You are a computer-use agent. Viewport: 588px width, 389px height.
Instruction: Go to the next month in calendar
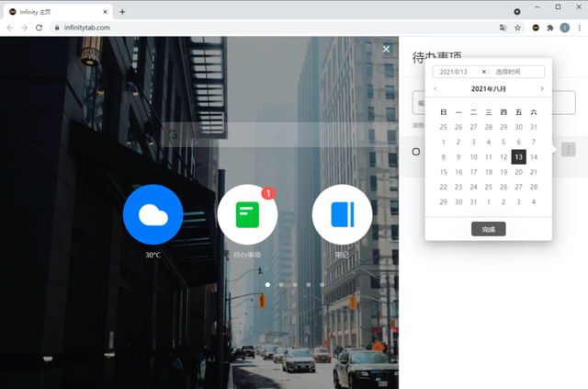click(x=542, y=88)
